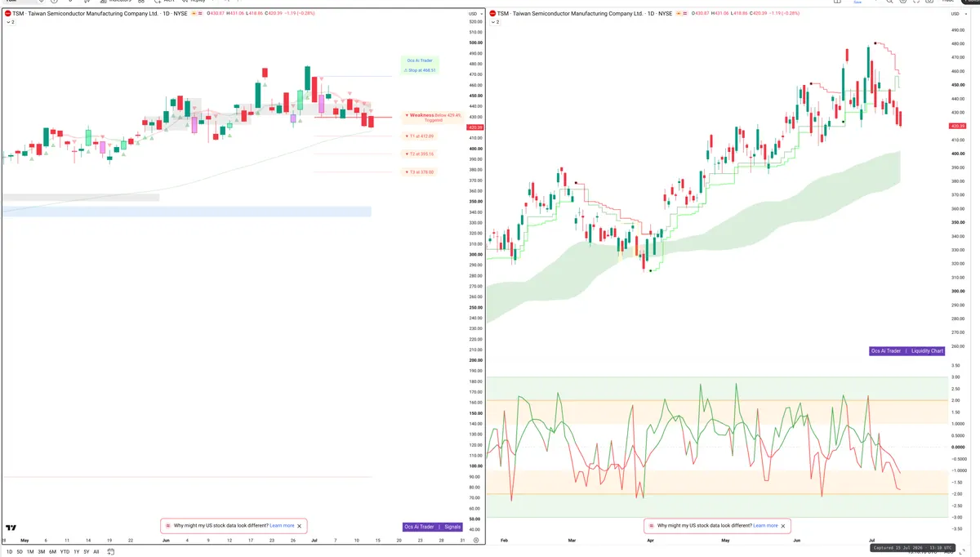
Task: Click the Jul label on left time axis
Action: click(x=314, y=540)
